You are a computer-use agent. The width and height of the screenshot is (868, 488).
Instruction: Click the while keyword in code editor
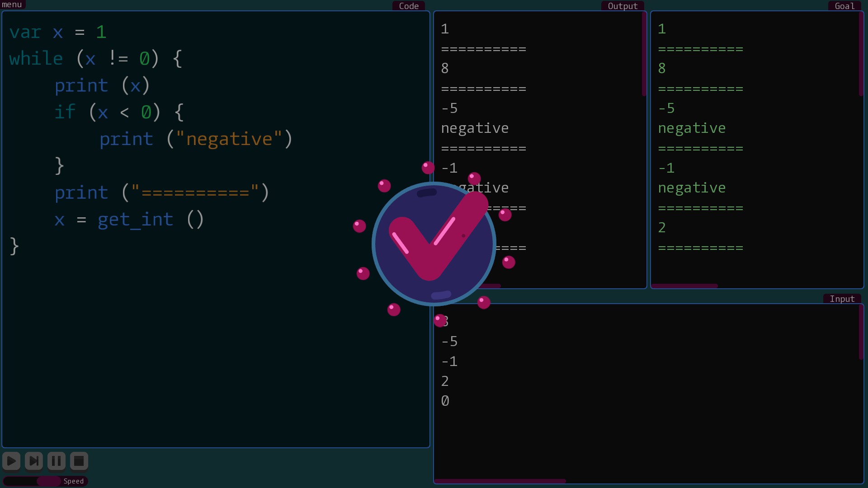pyautogui.click(x=36, y=59)
